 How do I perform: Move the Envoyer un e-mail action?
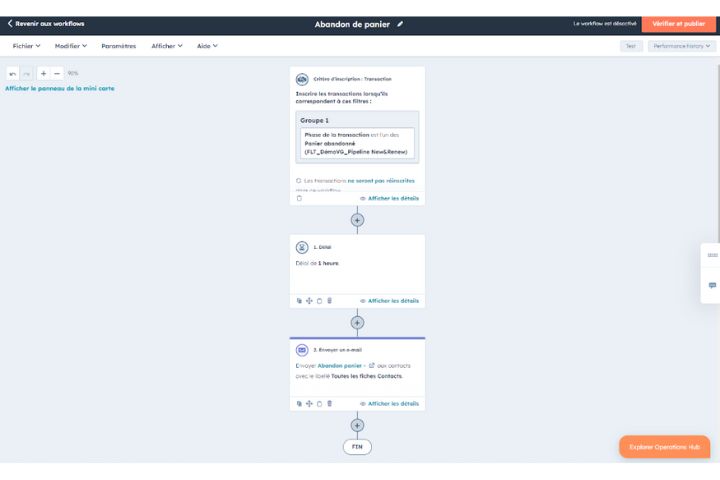(309, 404)
